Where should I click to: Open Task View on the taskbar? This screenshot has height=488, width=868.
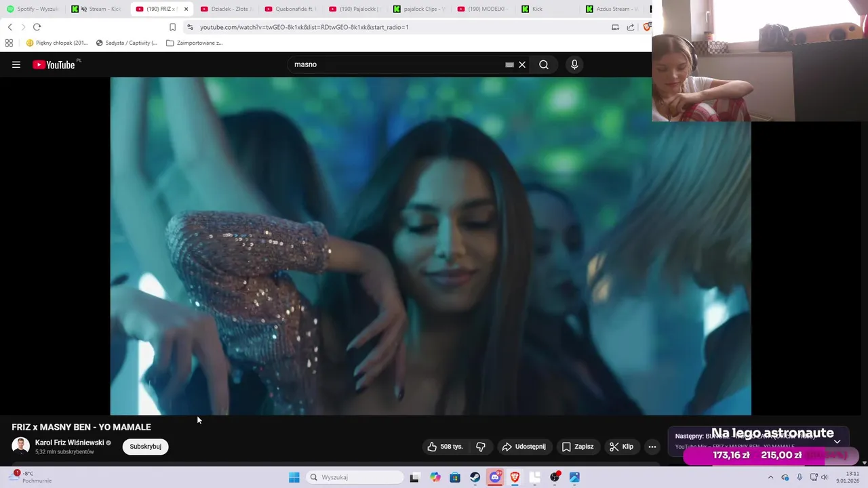click(x=414, y=477)
